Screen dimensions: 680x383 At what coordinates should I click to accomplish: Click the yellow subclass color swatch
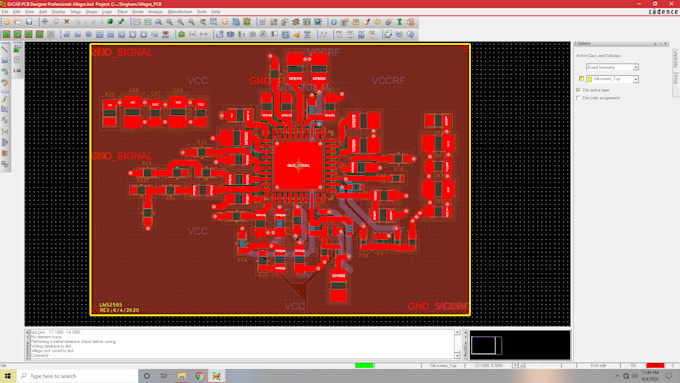tap(581, 79)
